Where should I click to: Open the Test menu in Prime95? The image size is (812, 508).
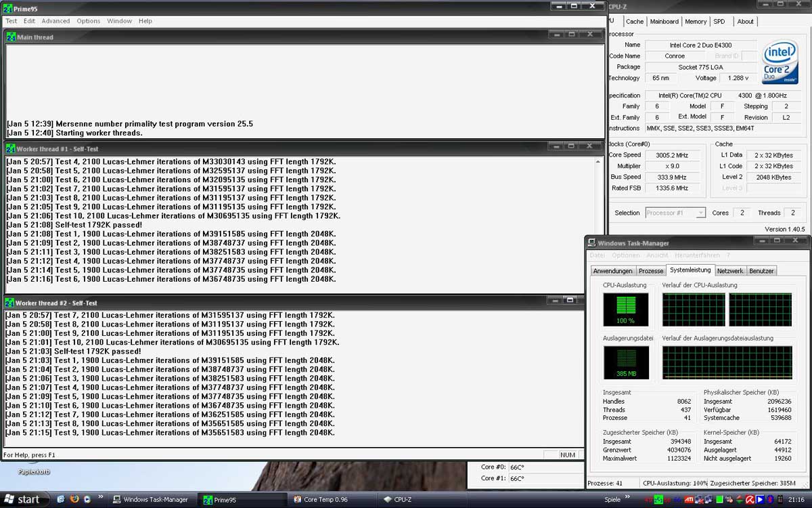tap(12, 21)
